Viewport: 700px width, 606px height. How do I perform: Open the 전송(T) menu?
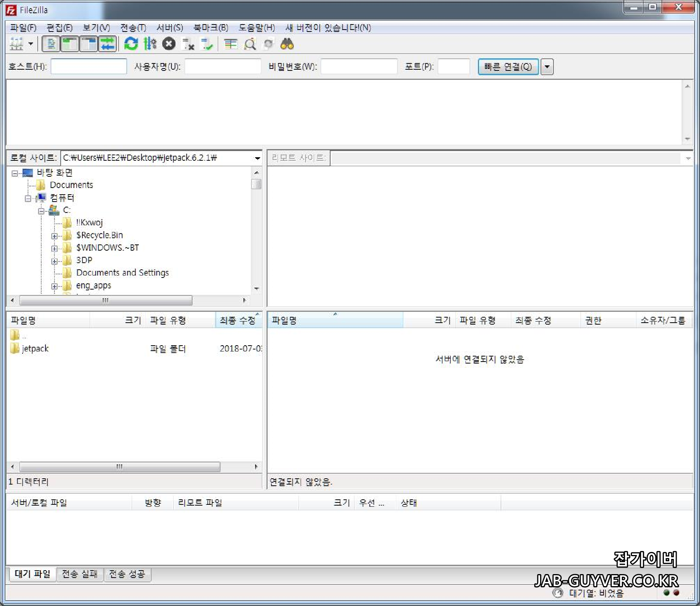(x=133, y=28)
